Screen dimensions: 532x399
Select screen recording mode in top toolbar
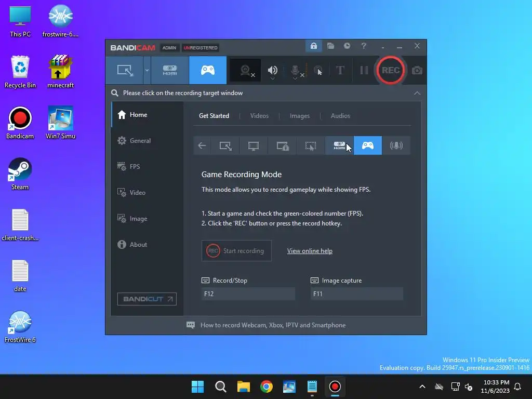[125, 70]
